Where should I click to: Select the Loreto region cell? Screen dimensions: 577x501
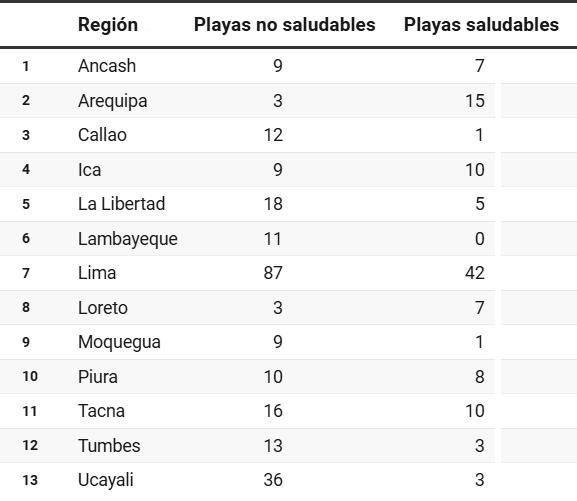click(103, 308)
